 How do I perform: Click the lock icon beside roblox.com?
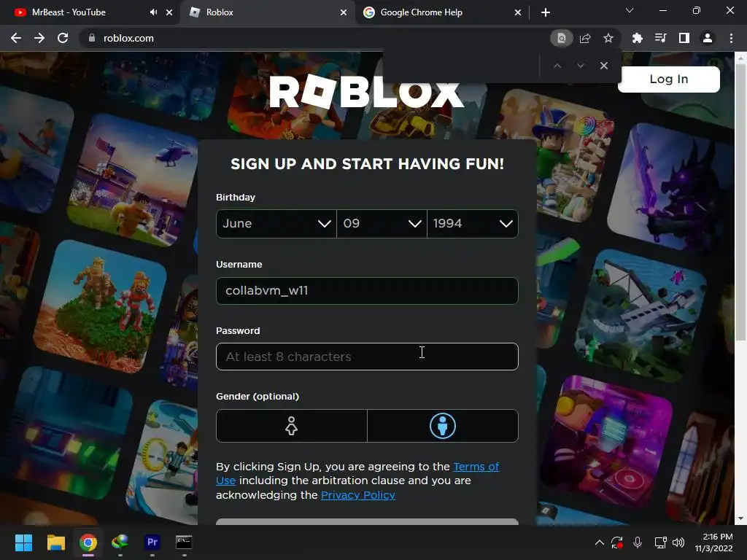pyautogui.click(x=92, y=38)
